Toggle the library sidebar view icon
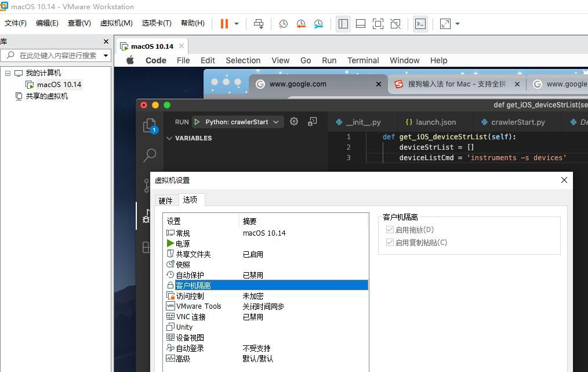Image resolution: width=588 pixels, height=372 pixels. coord(343,24)
